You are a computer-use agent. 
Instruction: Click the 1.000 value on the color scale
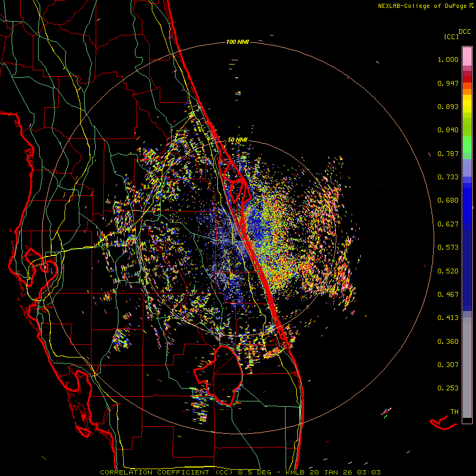448,59
